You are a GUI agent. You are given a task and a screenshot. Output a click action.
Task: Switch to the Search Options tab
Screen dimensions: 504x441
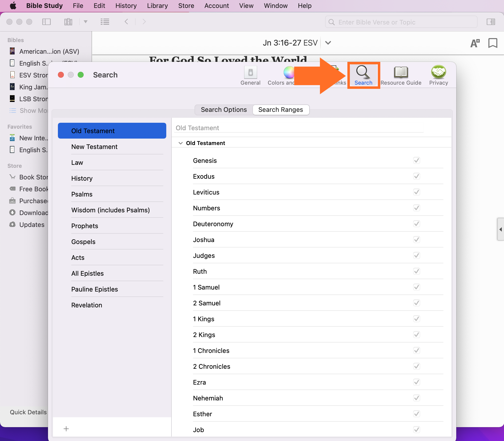(224, 110)
